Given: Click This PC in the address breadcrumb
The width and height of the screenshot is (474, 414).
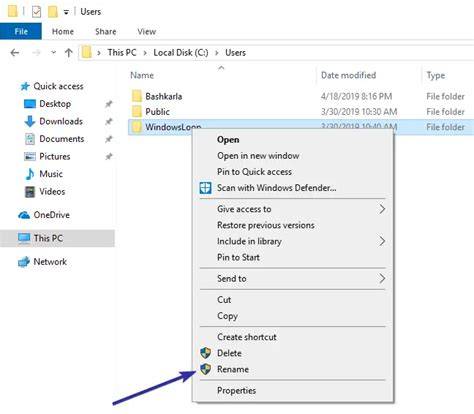Looking at the screenshot, I should (x=122, y=53).
